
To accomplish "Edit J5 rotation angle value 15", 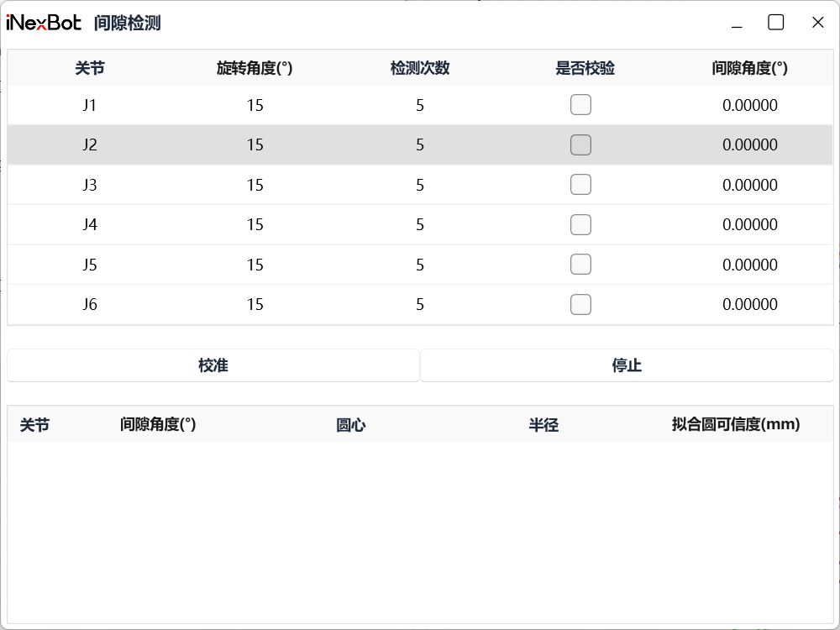I will click(255, 265).
